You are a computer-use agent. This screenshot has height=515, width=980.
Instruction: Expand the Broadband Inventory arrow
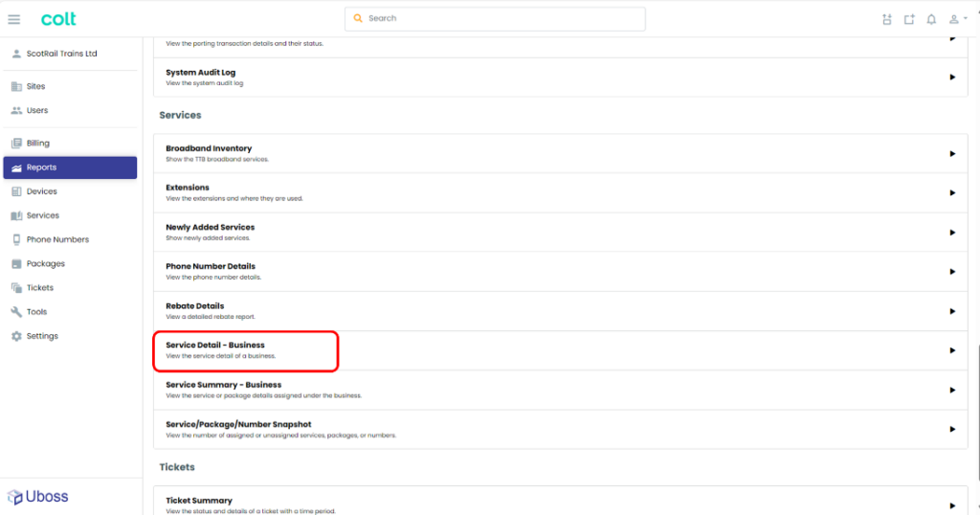point(952,154)
